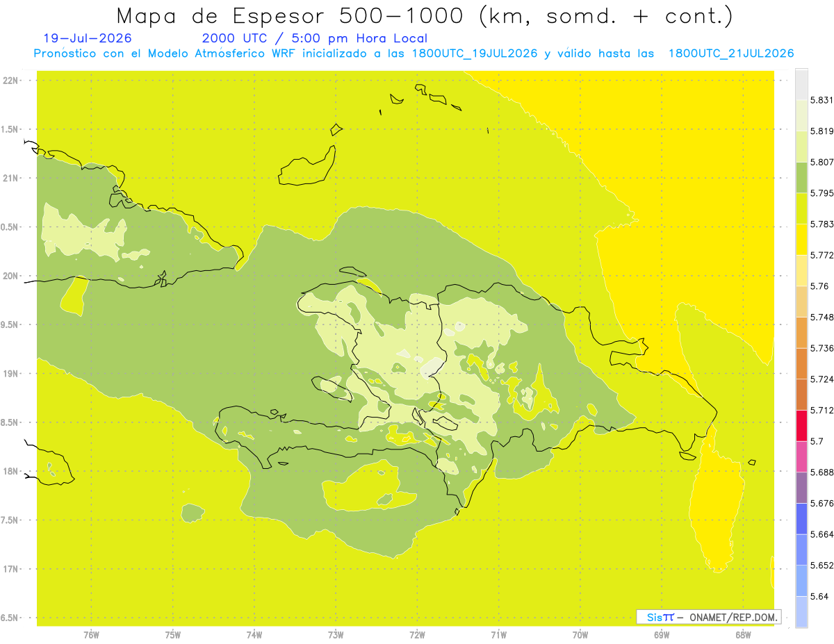The image size is (834, 644).
Task: Click the longitude label '69W'
Action: (662, 634)
